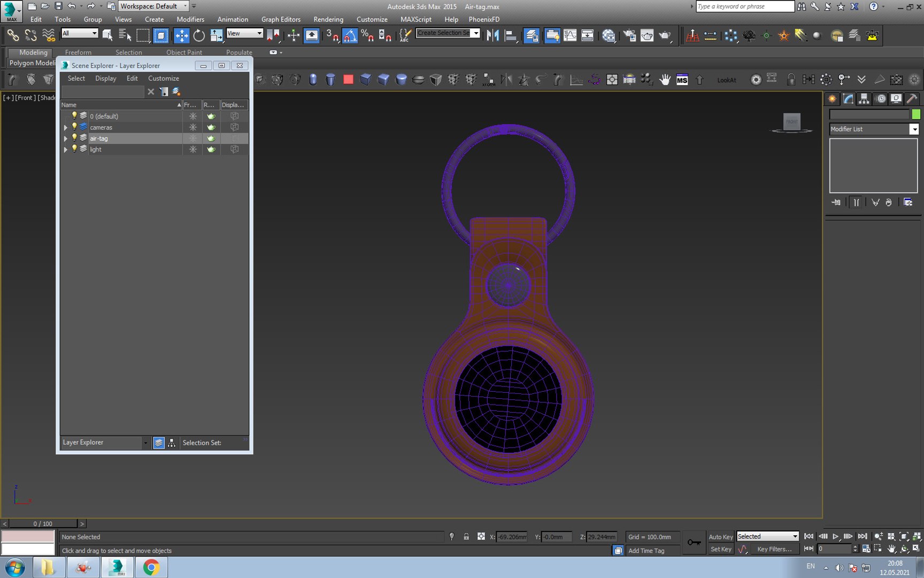Toggle the selection lock icon
The height and width of the screenshot is (578, 924).
pos(466,536)
